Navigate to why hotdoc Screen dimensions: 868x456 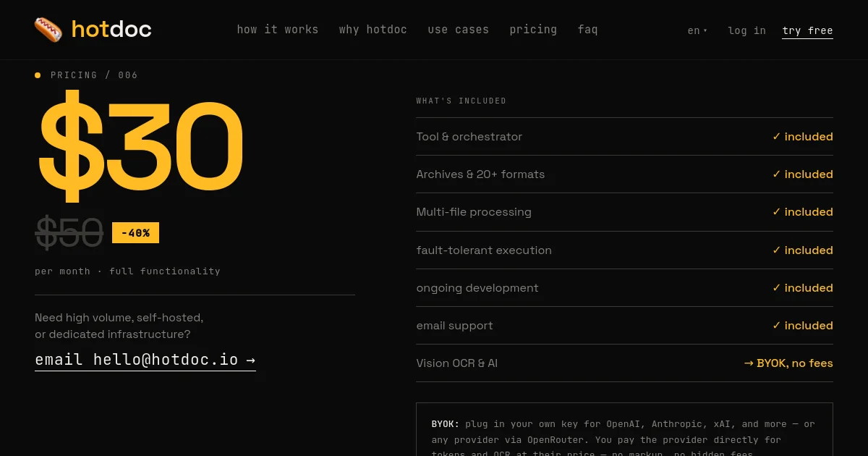pyautogui.click(x=373, y=30)
